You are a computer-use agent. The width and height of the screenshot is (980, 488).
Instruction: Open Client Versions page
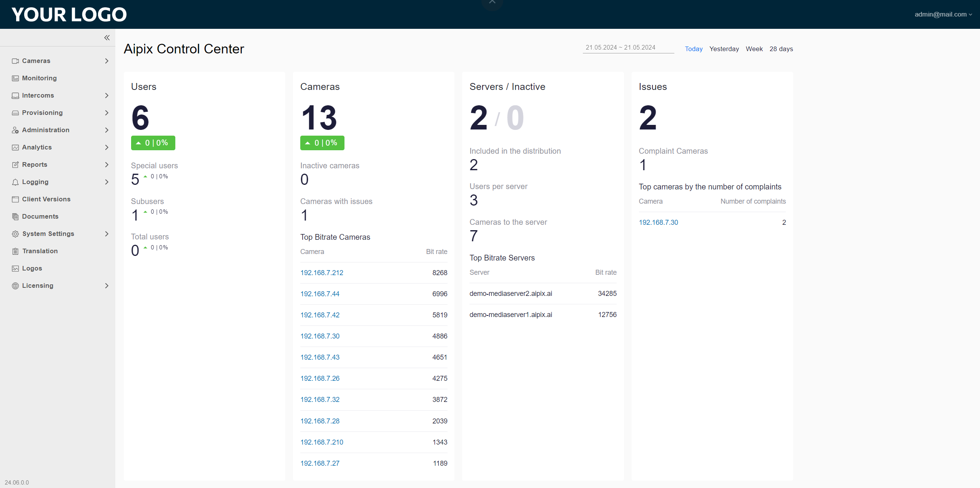click(x=46, y=199)
